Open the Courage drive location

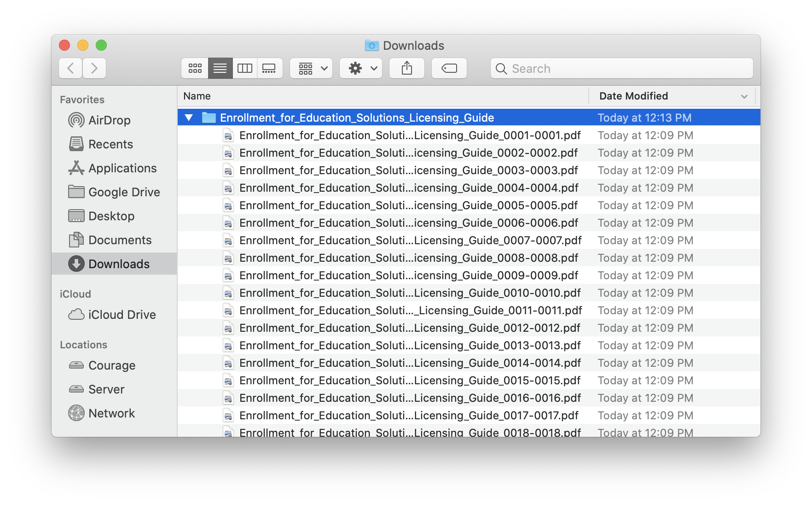coord(114,365)
